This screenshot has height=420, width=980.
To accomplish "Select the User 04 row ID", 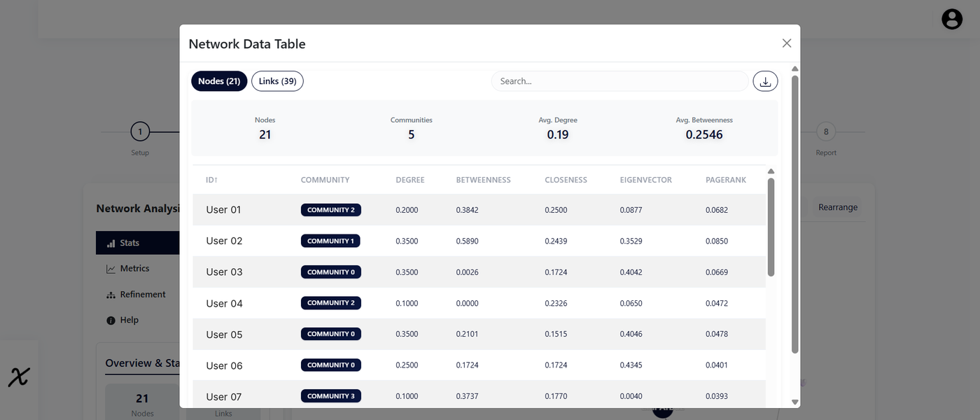I will pyautogui.click(x=224, y=303).
